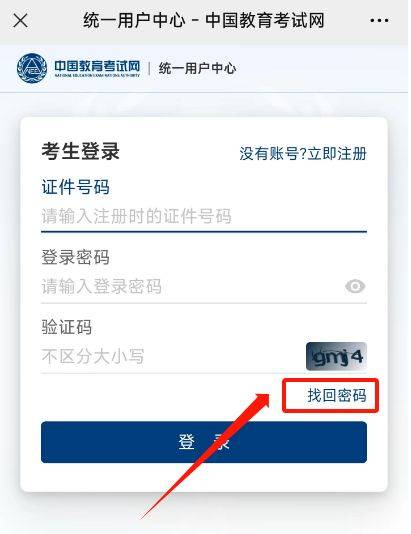Focus the 验证码 captcha input field
The height and width of the screenshot is (534, 411).
172,356
